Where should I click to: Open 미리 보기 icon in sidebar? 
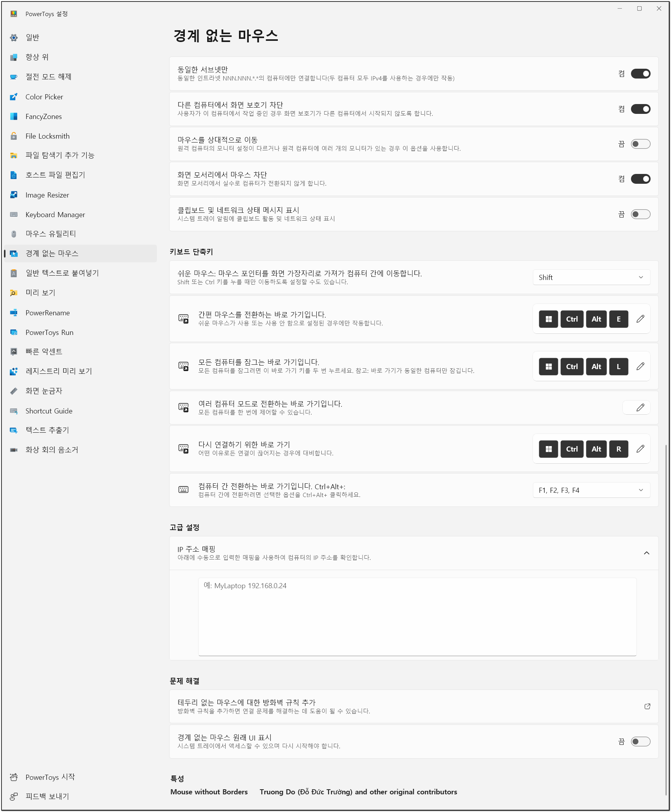(14, 293)
